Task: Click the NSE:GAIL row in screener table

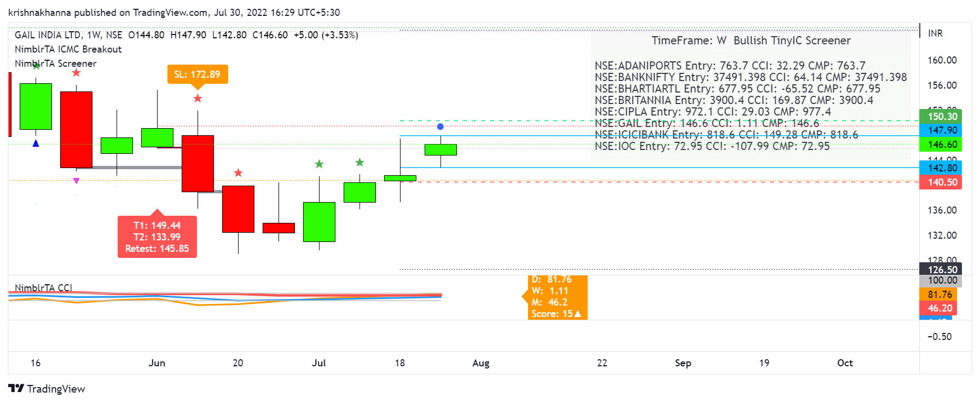Action: coord(706,123)
